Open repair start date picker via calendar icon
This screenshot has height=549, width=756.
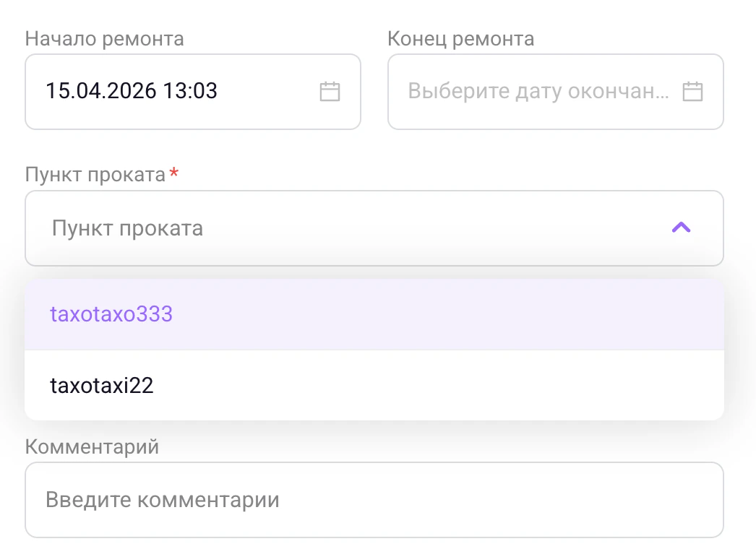[330, 91]
